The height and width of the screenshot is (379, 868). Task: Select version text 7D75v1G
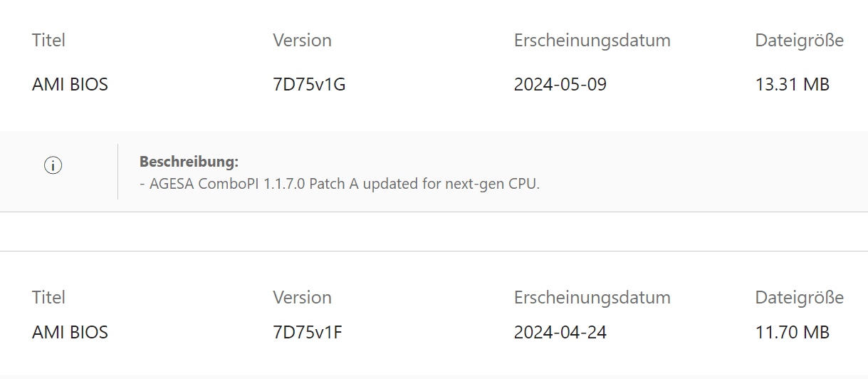pyautogui.click(x=309, y=85)
